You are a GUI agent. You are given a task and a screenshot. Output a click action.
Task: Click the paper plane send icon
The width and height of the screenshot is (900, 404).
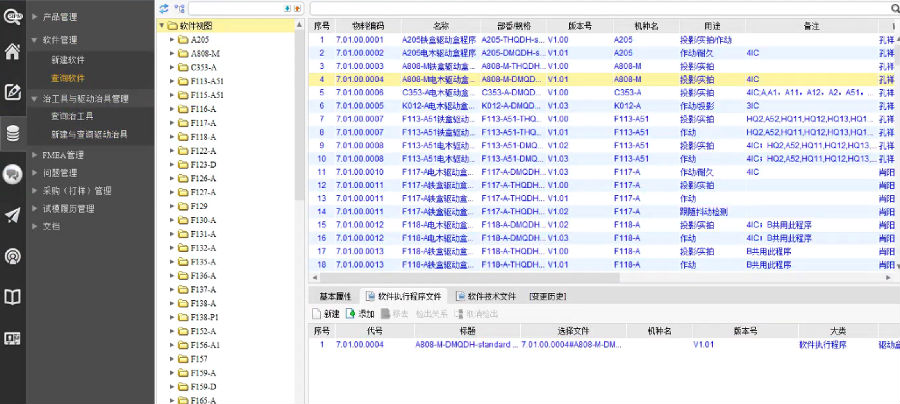[12, 215]
